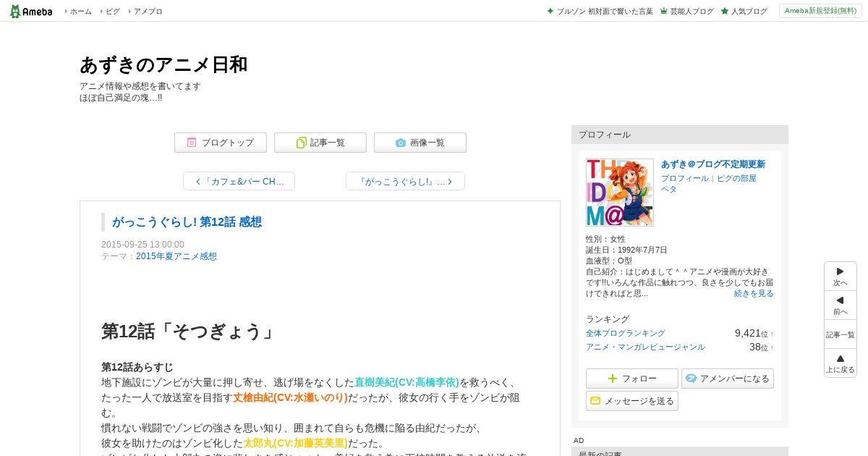Open the ホーム link in top bar
Image resolution: width=868 pixels, height=456 pixels.
[80, 12]
